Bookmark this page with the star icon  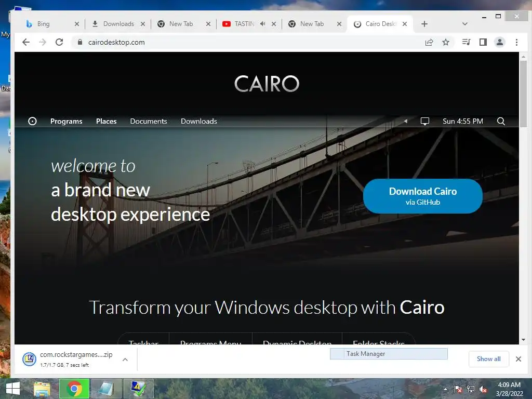446,42
